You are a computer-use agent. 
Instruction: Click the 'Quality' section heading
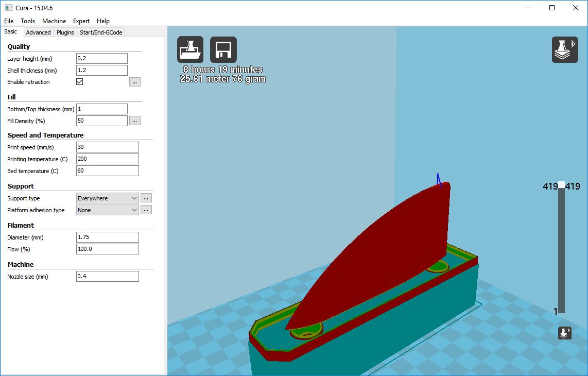(x=19, y=46)
